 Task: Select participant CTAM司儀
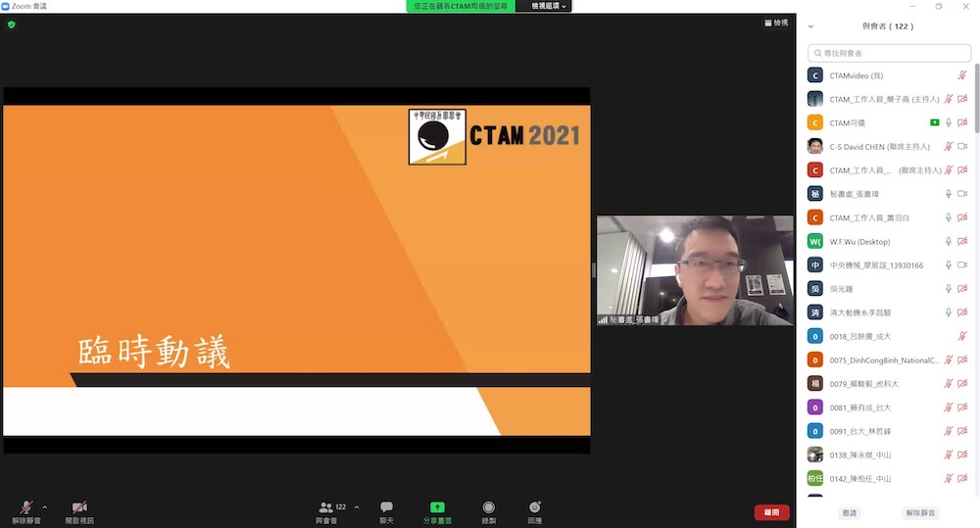(888, 123)
